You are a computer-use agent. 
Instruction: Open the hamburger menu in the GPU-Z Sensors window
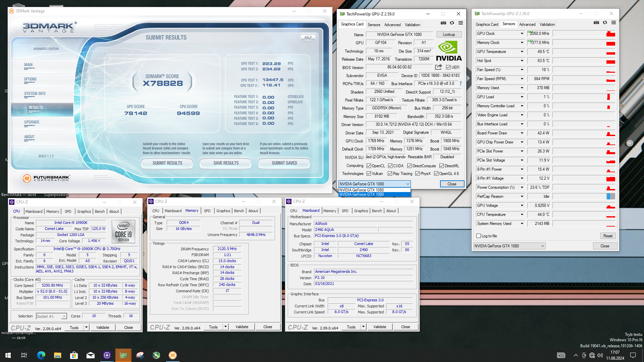click(x=613, y=22)
